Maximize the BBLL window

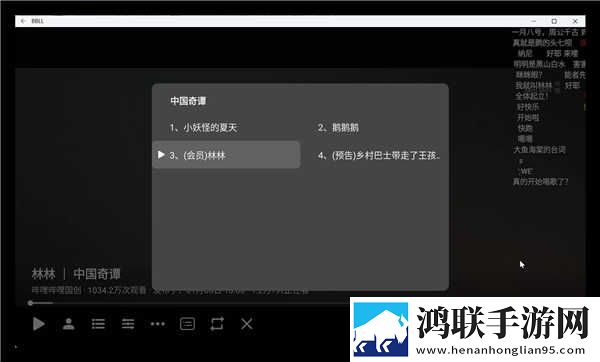point(554,21)
